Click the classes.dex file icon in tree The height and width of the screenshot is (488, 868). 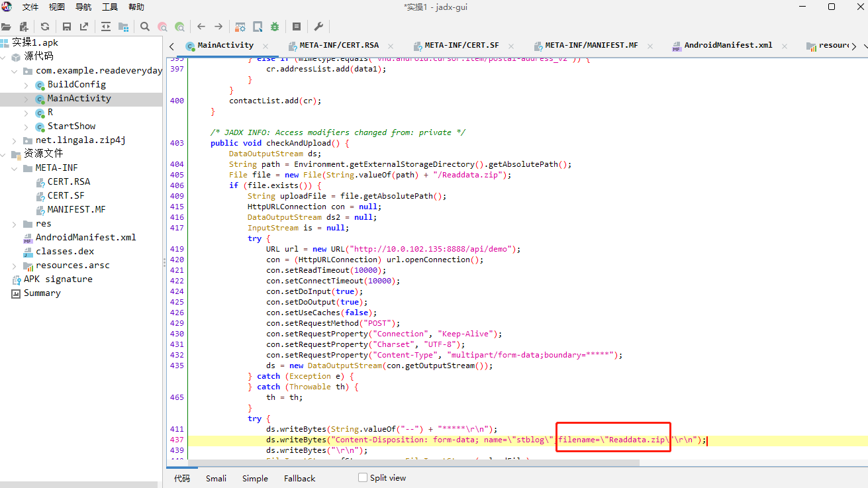(28, 252)
